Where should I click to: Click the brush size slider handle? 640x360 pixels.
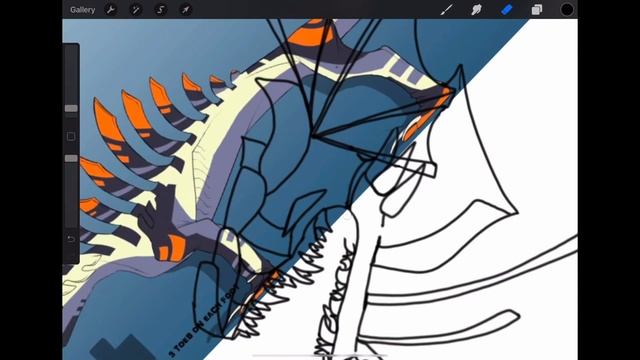pos(71,108)
